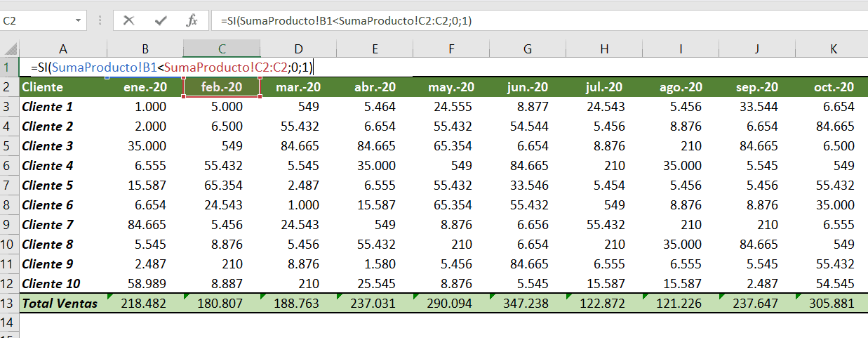This screenshot has width=868, height=338.
Task: Click Cliente 7 value 84.665 in ene.-20
Action: tap(145, 225)
